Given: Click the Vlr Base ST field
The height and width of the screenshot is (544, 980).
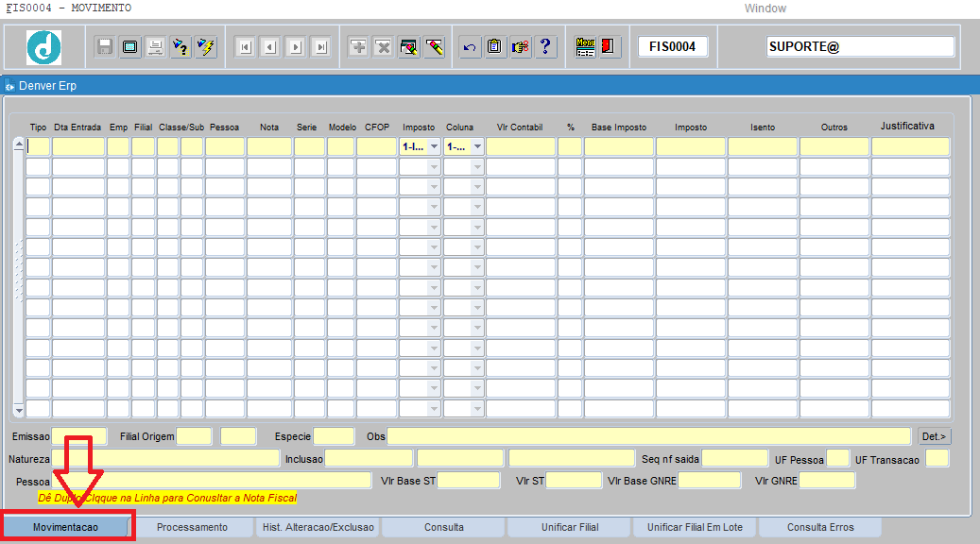Looking at the screenshot, I should point(469,481).
